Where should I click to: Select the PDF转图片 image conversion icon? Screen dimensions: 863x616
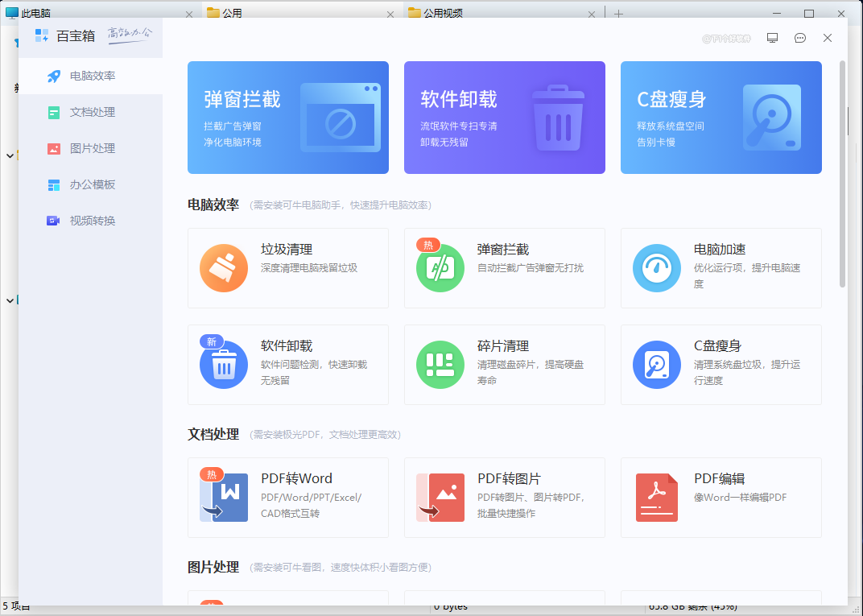[440, 498]
